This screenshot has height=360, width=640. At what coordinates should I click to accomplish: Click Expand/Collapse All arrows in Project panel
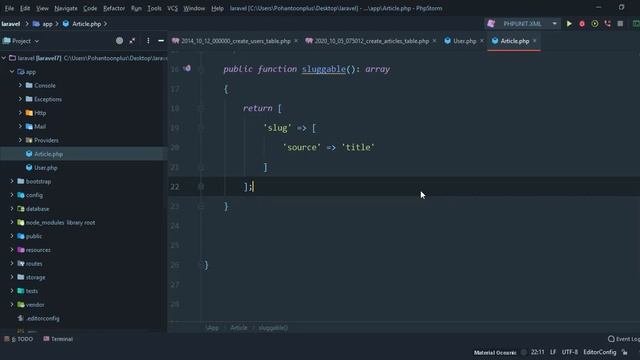click(132, 41)
